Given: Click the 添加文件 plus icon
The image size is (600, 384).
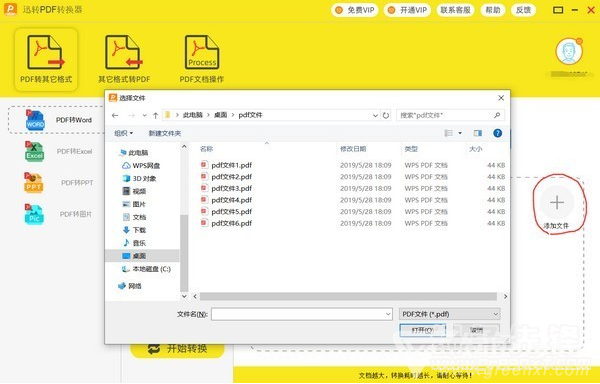Looking at the screenshot, I should pyautogui.click(x=557, y=203).
